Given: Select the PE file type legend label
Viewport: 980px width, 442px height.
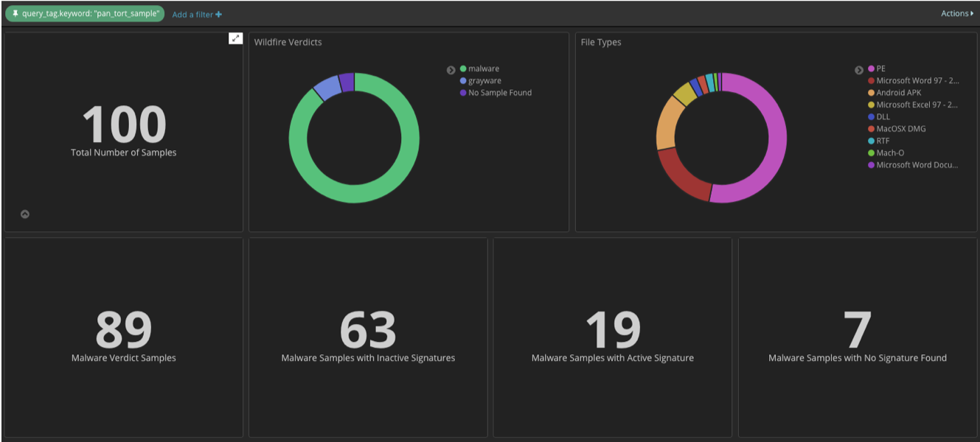Looking at the screenshot, I should pos(880,69).
